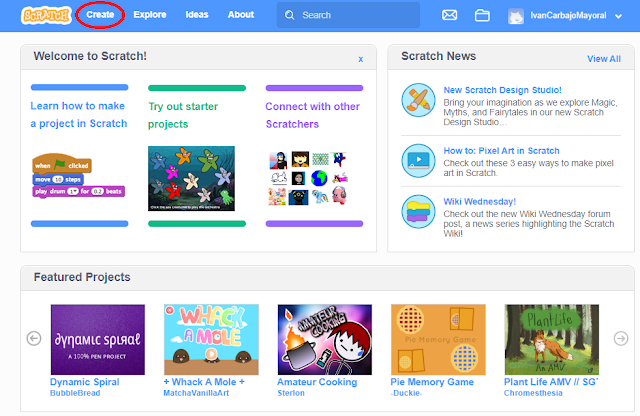Open Dynamic Spiral title link
Screen dimensions: 640x416
point(84,382)
